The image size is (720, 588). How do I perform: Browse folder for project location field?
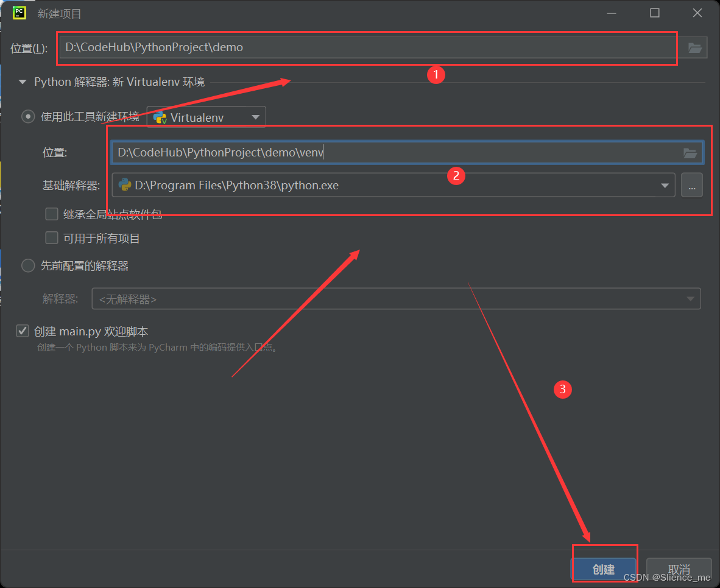click(695, 47)
